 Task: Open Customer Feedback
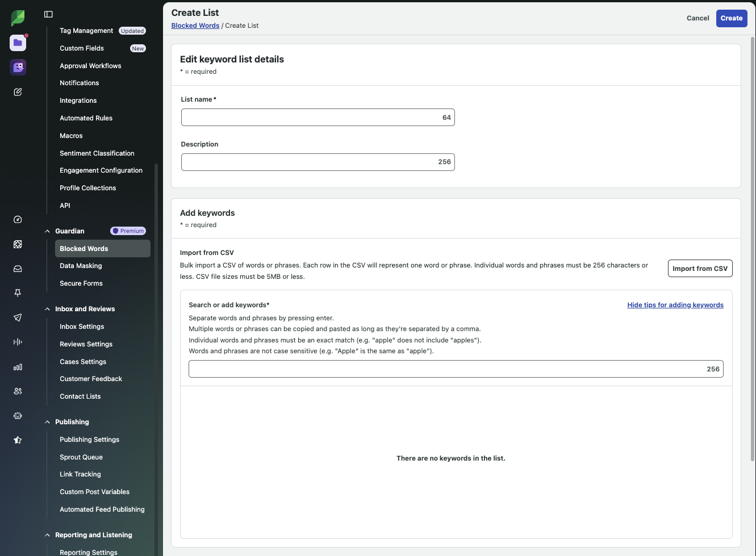(91, 379)
